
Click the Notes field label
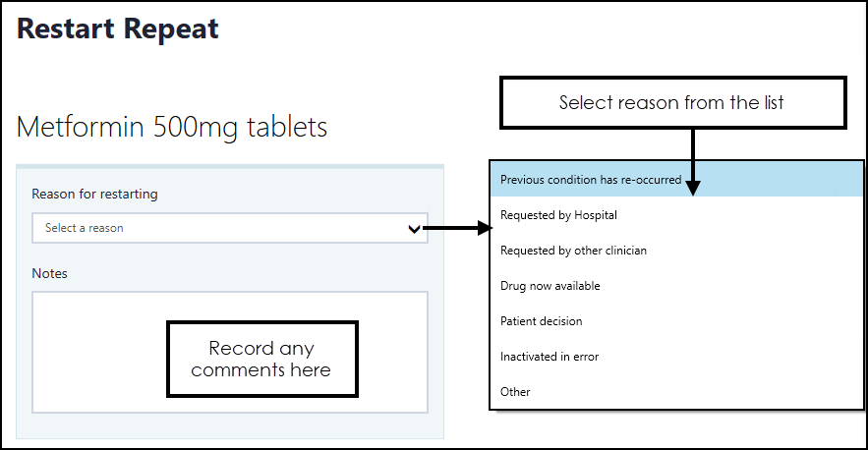pos(49,273)
